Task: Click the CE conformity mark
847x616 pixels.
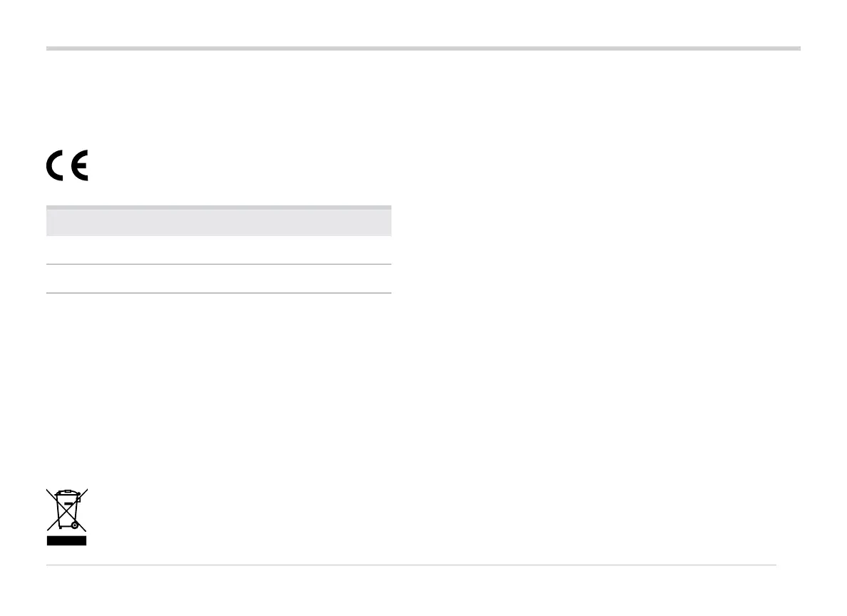Action: (67, 165)
